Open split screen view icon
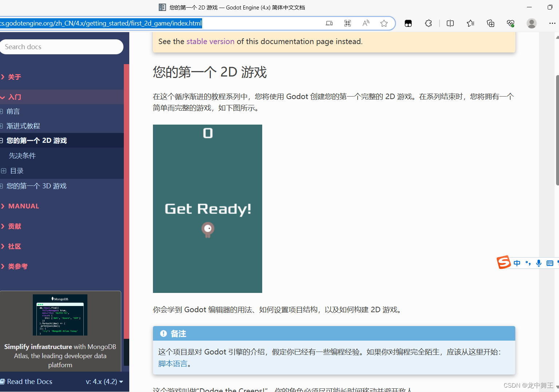 (450, 23)
